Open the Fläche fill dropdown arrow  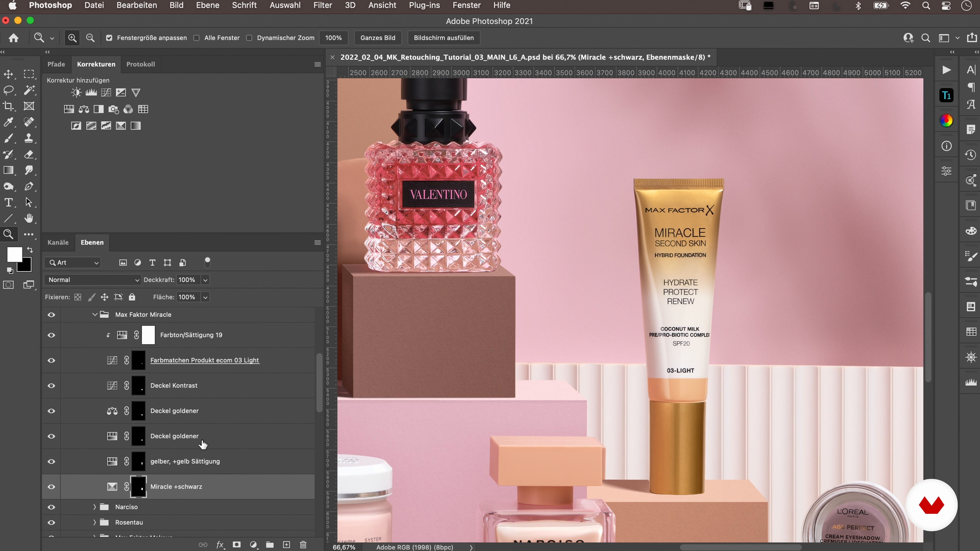205,297
